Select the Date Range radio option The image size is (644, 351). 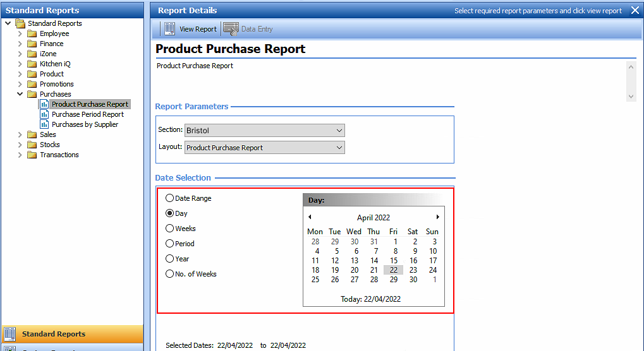170,198
